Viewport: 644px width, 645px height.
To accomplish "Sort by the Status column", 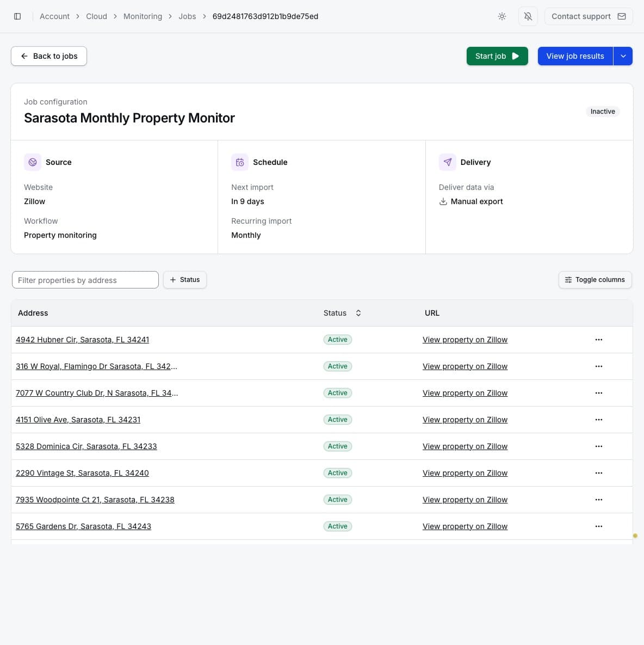I will click(342, 313).
